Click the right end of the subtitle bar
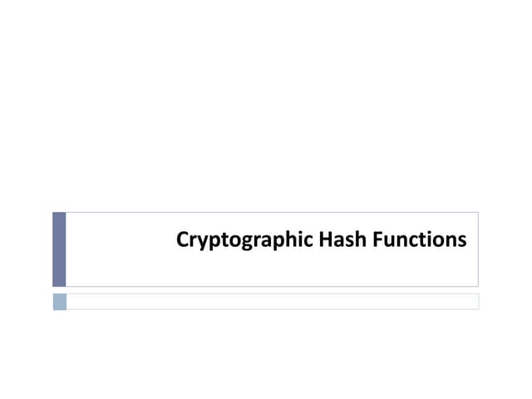Viewport: 532px width, 399px height. (x=474, y=301)
